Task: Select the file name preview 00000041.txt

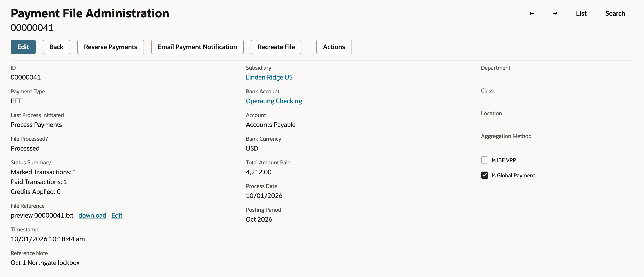Action: pos(42,215)
